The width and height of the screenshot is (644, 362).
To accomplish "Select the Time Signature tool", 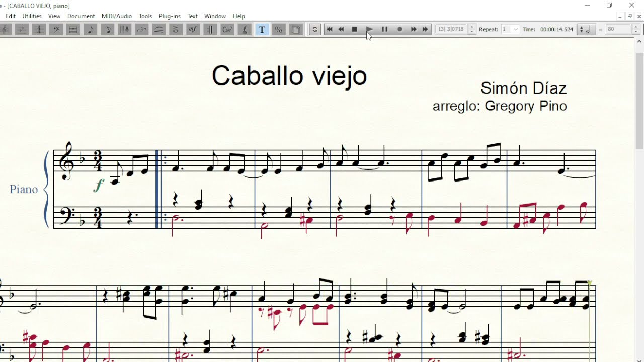I will [39, 30].
